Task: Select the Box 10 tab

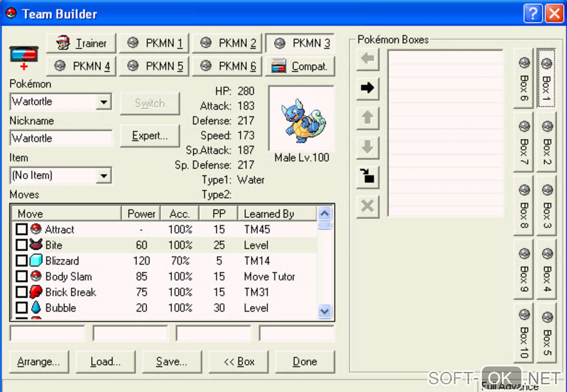Action: point(524,333)
